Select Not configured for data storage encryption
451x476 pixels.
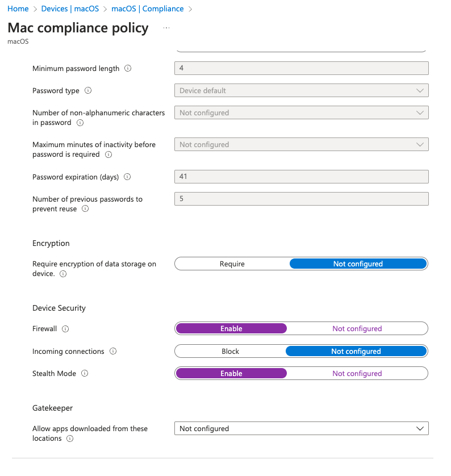(358, 264)
